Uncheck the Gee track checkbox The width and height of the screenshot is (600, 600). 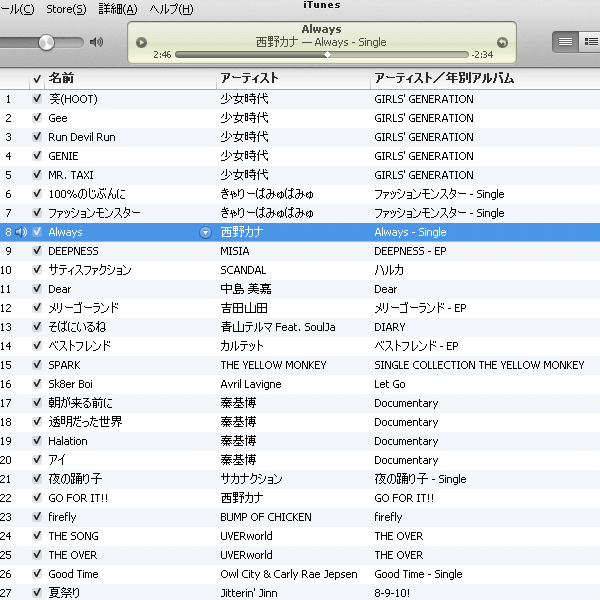click(37, 118)
